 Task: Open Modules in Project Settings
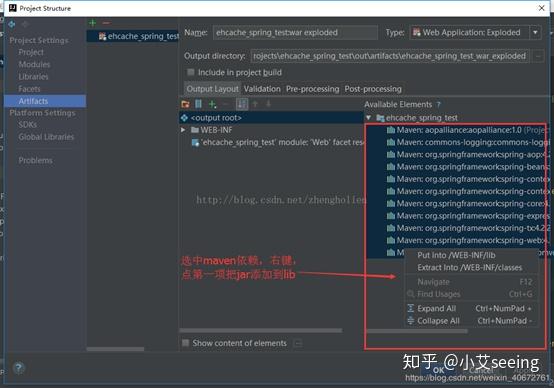34,64
